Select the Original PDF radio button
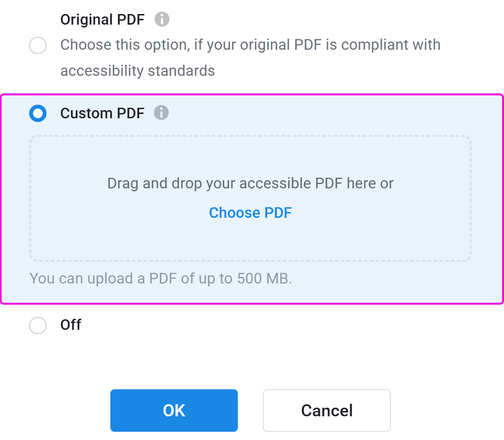The image size is (504, 440). point(38,45)
